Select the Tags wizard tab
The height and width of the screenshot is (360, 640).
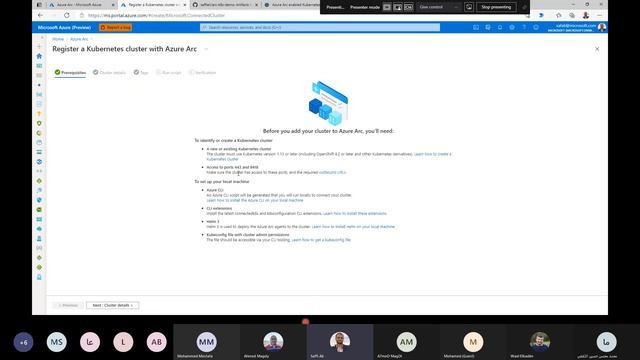(x=141, y=73)
